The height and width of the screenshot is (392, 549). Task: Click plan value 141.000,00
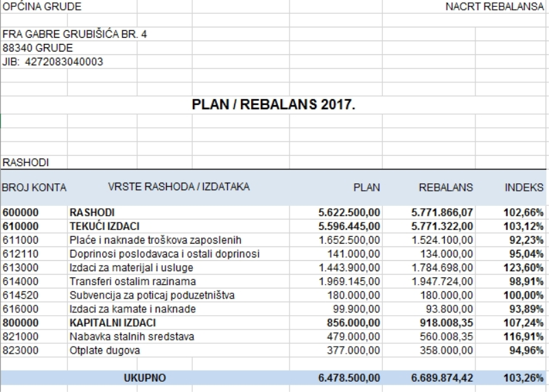pyautogui.click(x=353, y=254)
